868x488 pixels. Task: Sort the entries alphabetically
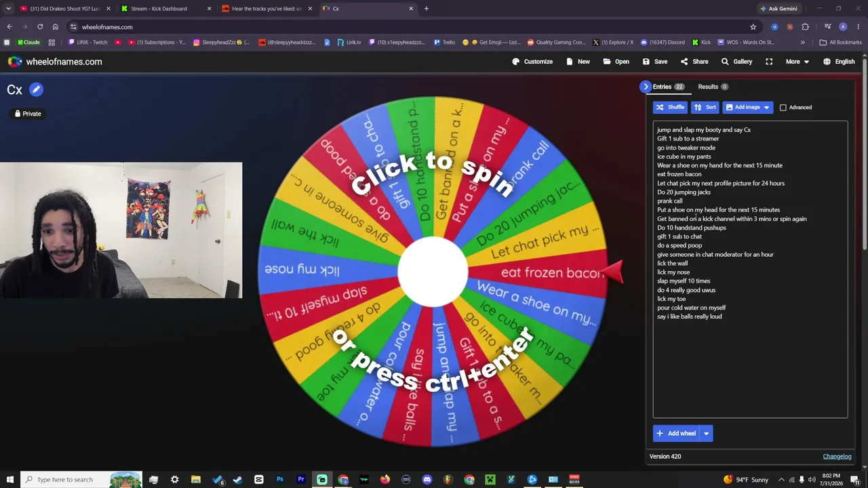(705, 107)
